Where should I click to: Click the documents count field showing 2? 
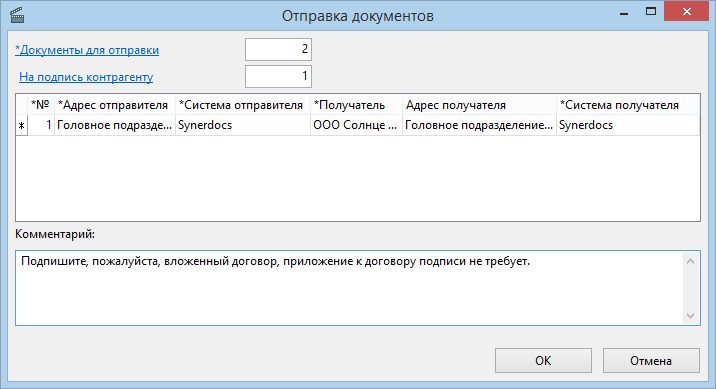click(279, 49)
